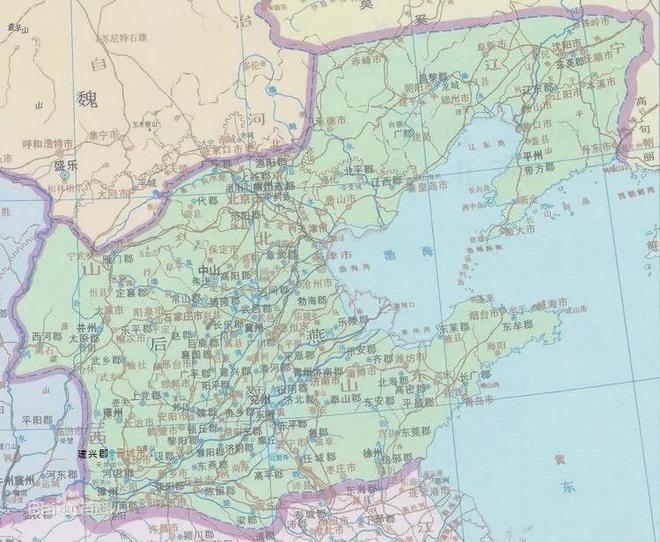Screen dimensions: 660x542
Task: Select the 中山 label
Action: click(x=209, y=271)
